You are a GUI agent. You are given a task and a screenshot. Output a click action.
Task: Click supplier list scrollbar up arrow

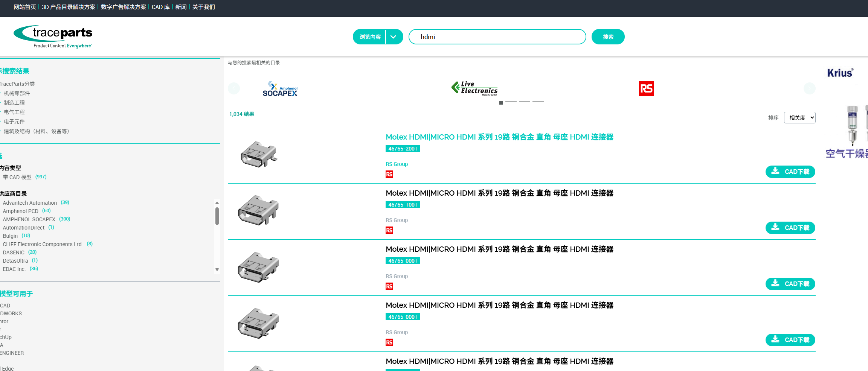click(217, 203)
